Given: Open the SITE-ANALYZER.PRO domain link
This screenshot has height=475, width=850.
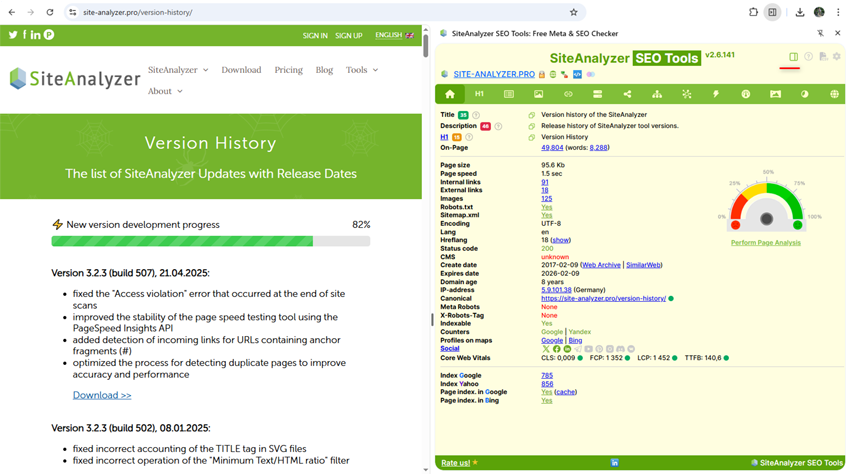Looking at the screenshot, I should click(x=494, y=74).
